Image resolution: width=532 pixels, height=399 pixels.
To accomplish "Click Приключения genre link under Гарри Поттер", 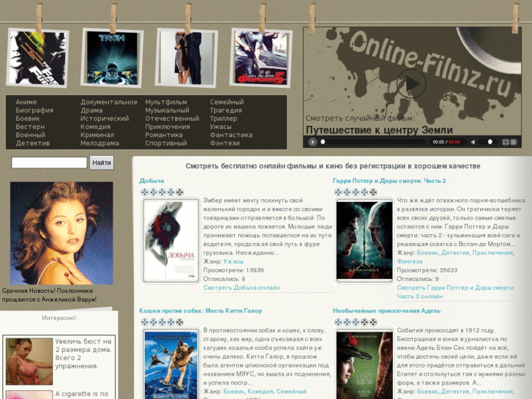I will 492,253.
